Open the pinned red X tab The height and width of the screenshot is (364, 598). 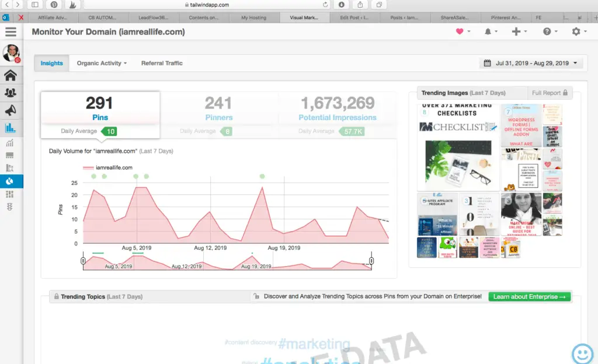click(x=21, y=17)
